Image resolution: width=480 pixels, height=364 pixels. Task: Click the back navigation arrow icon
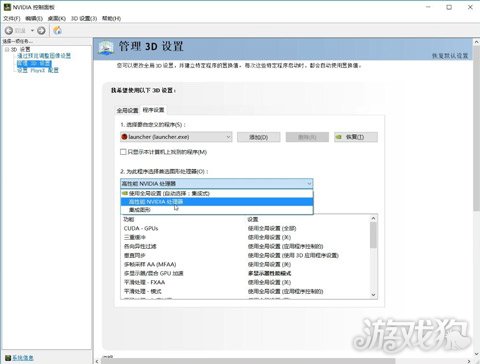[9, 31]
